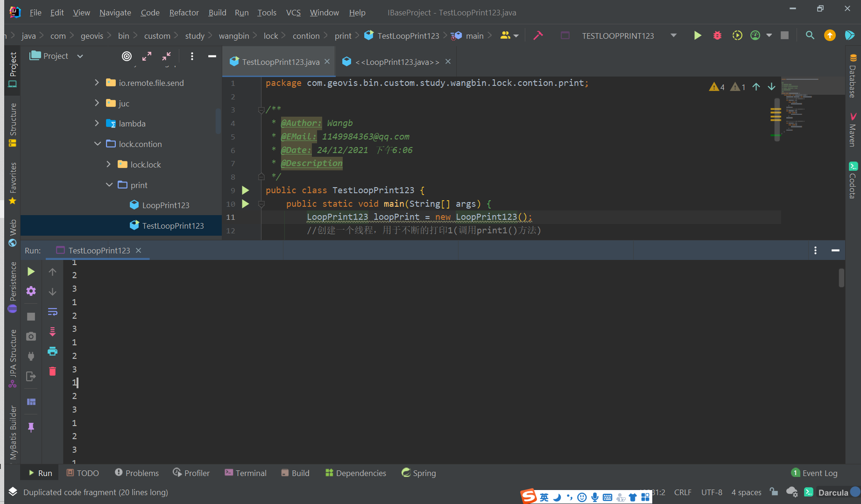Expand the juc package folder
861x504 pixels.
(97, 103)
